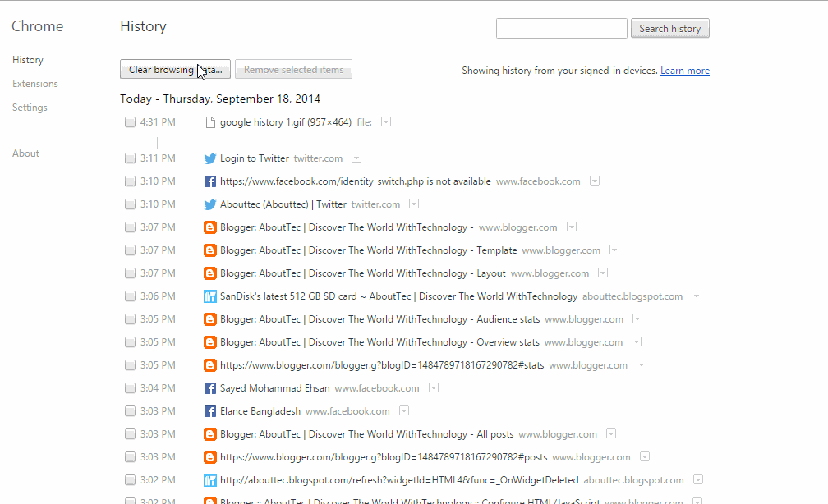Click the Facebook icon for identity_switch.php entry
The image size is (828, 504).
210,181
